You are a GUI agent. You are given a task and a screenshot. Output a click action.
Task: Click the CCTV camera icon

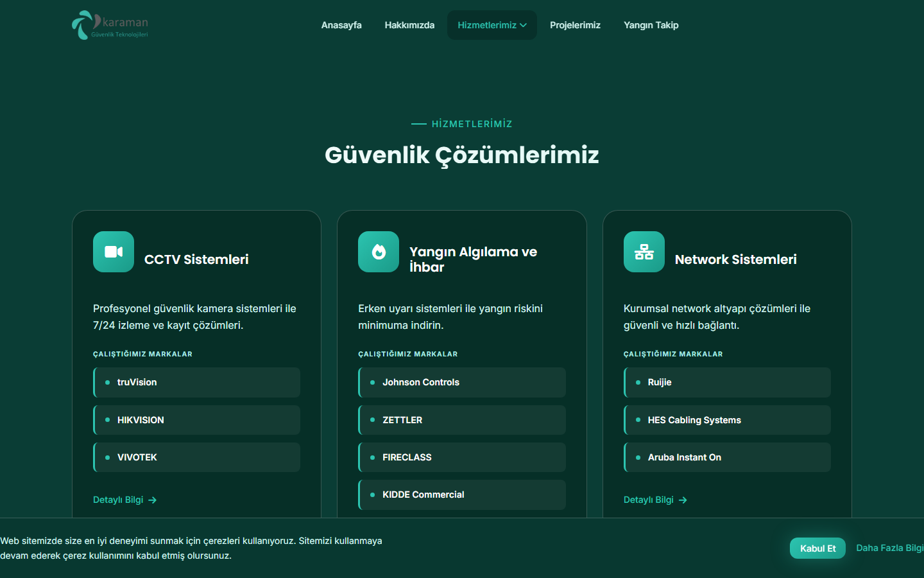pos(114,252)
